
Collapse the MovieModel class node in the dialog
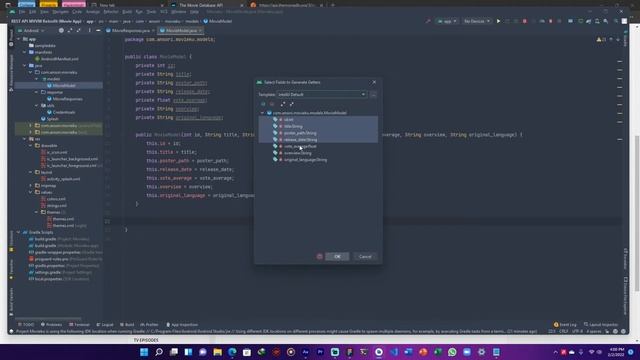pos(262,113)
